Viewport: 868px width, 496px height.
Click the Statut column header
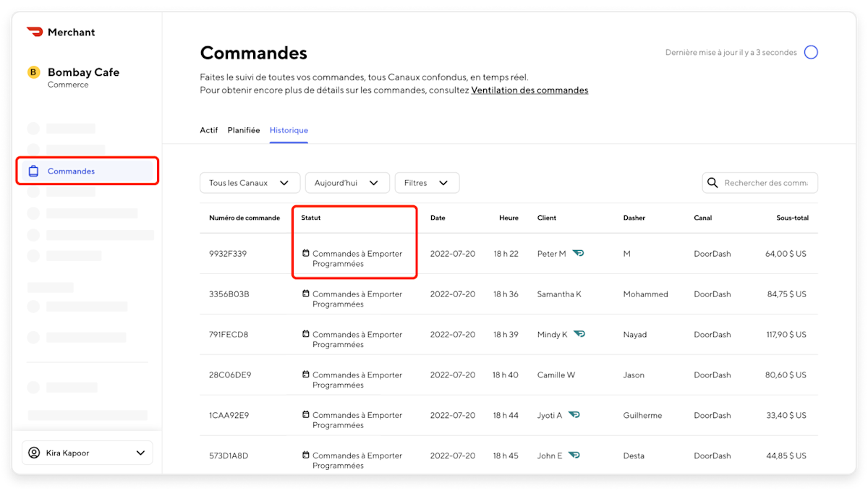(311, 218)
